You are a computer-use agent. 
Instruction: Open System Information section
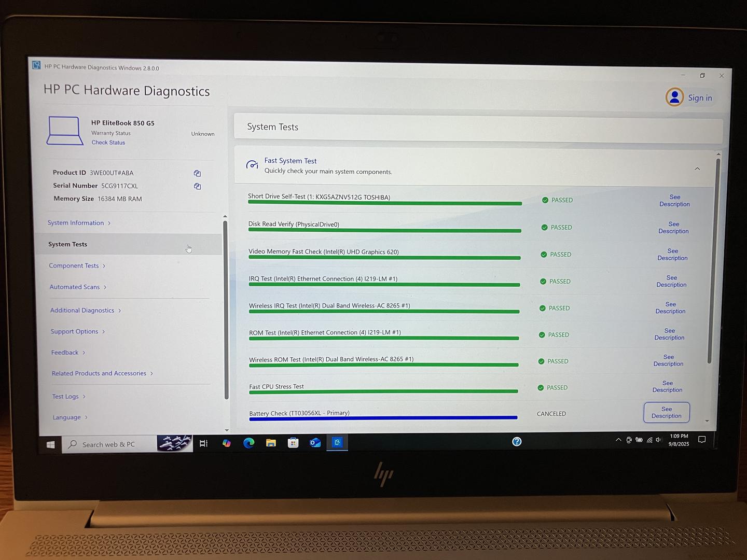click(79, 223)
